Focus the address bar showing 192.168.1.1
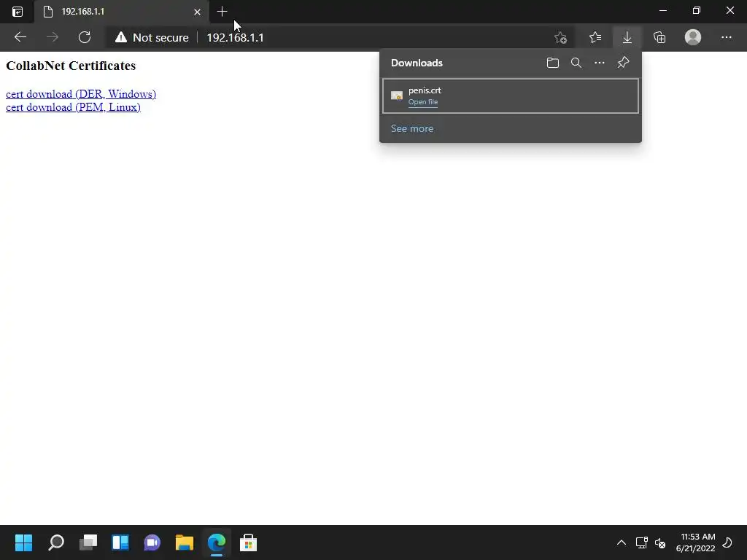 click(236, 38)
